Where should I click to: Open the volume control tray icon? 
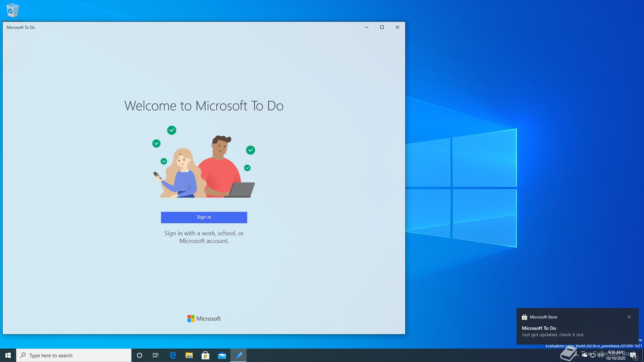(x=601, y=355)
